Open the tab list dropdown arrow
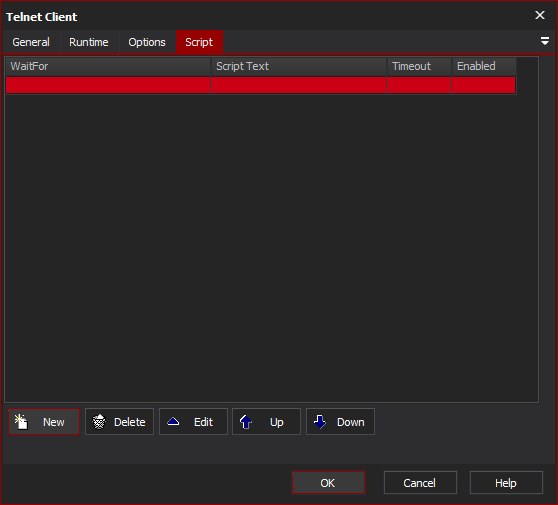 544,41
